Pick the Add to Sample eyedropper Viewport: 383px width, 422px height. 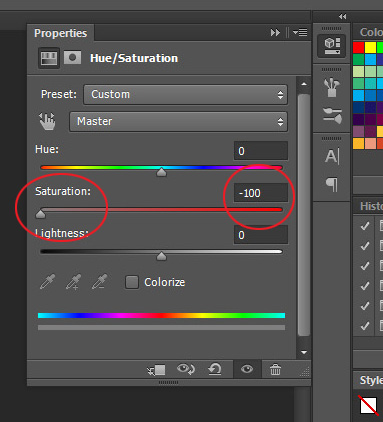pyautogui.click(x=74, y=282)
